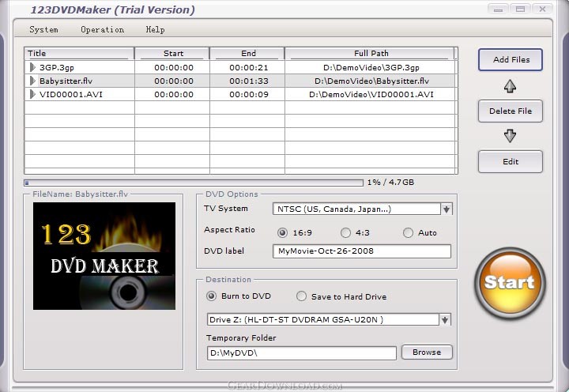Click the End column header
569x392 pixels.
click(x=247, y=54)
